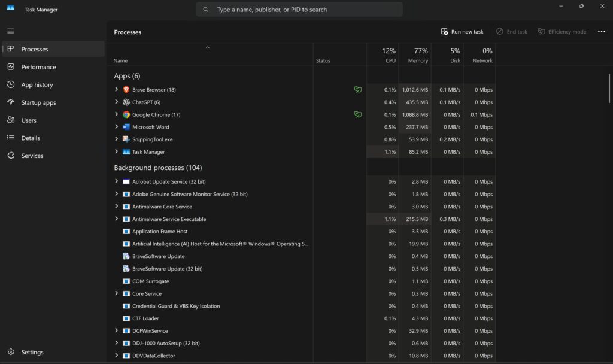The height and width of the screenshot is (364, 613).
Task: Open the Users page
Action: (x=53, y=120)
